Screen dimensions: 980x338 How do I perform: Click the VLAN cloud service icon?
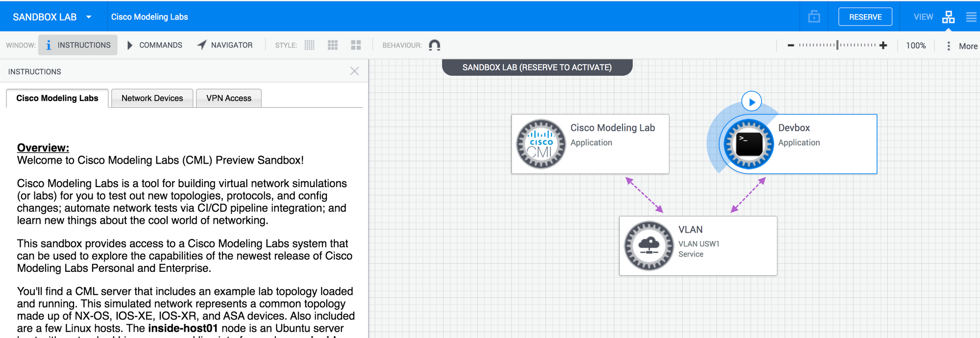tap(649, 246)
